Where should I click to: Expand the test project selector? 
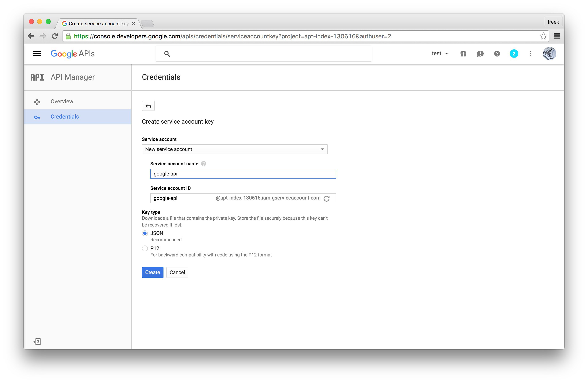pyautogui.click(x=440, y=54)
